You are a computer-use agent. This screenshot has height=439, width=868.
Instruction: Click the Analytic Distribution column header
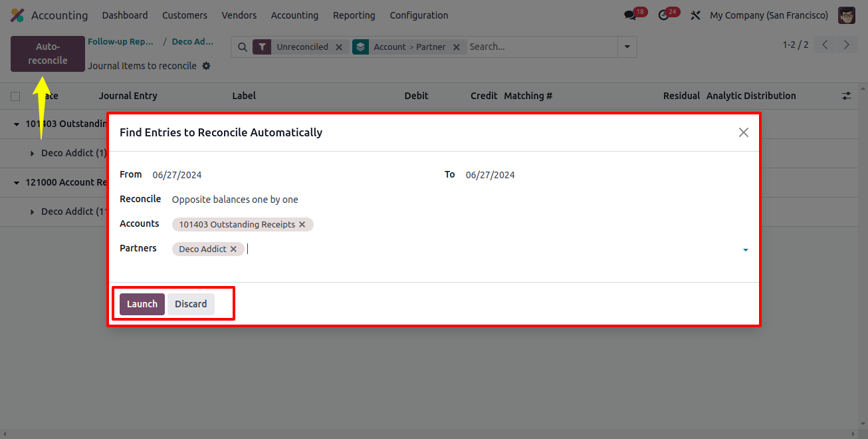[751, 96]
